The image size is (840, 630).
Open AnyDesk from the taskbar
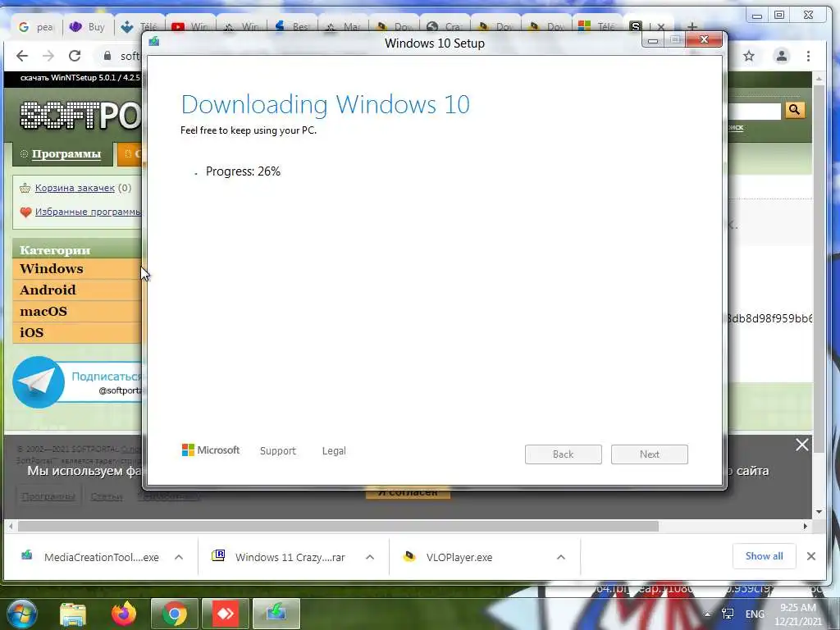coord(225,614)
